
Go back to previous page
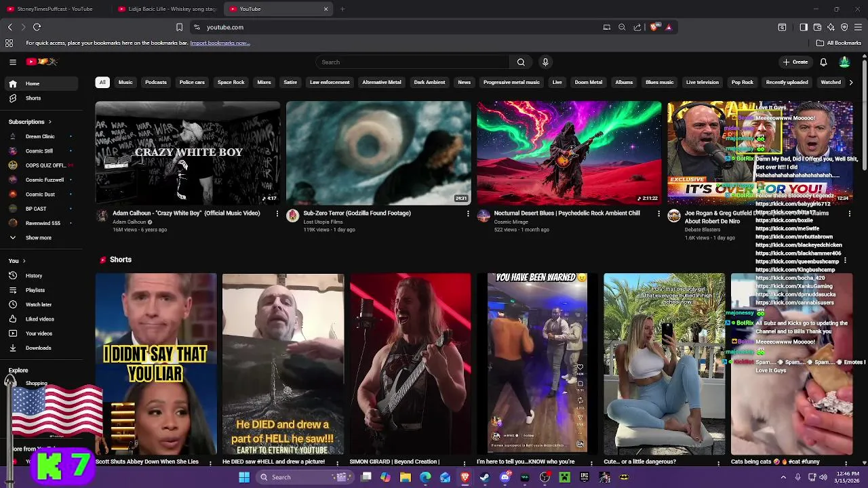(9, 27)
